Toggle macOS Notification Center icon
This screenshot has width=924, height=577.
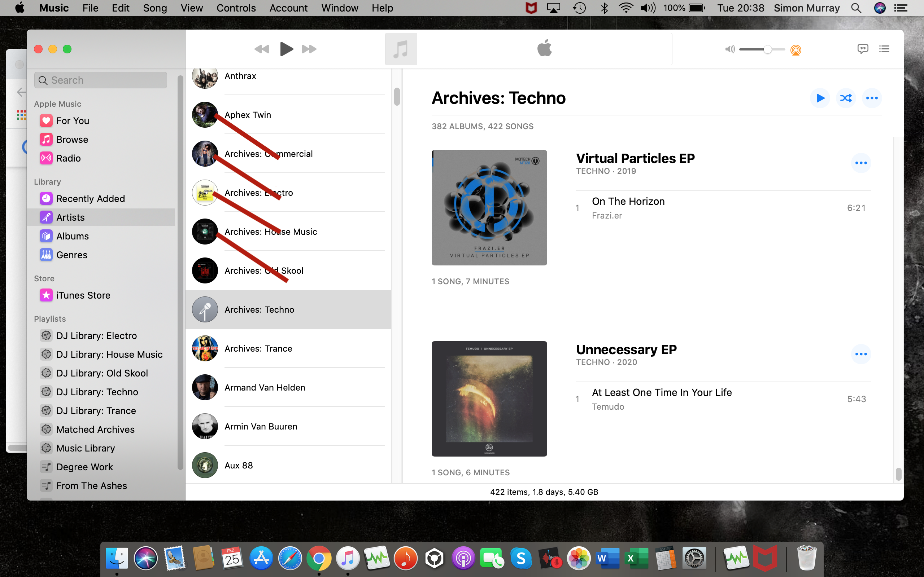(901, 8)
